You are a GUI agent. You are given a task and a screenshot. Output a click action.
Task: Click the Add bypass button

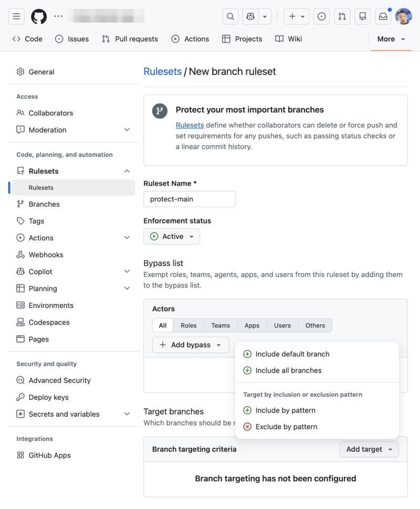[191, 345]
